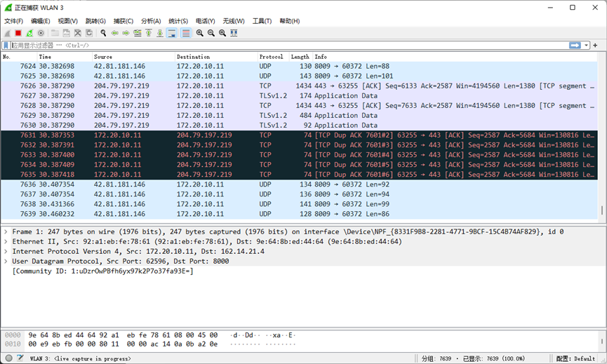Sort by the Source column header

tap(133, 57)
